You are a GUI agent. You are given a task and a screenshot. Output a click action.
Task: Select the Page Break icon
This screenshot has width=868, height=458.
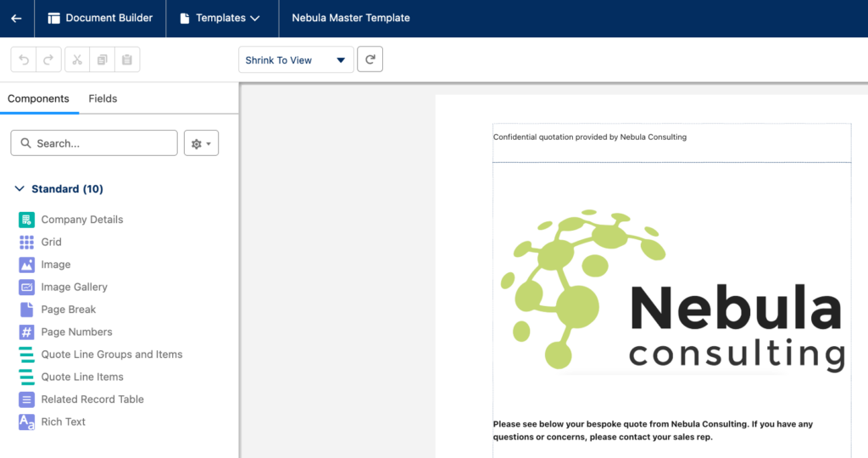(26, 310)
